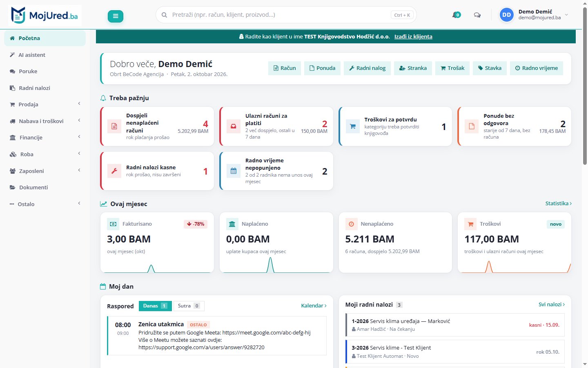
Task: Click the Nenaplaćeno clock icon
Action: (352, 224)
